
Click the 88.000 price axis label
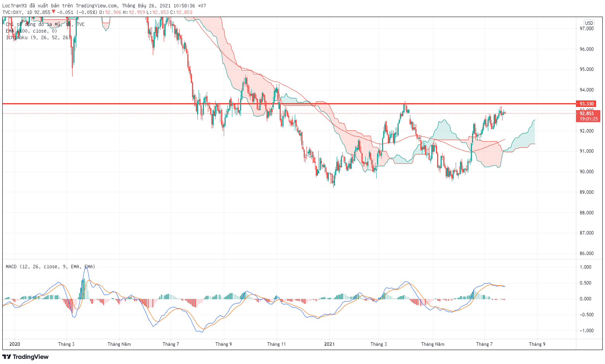586,213
